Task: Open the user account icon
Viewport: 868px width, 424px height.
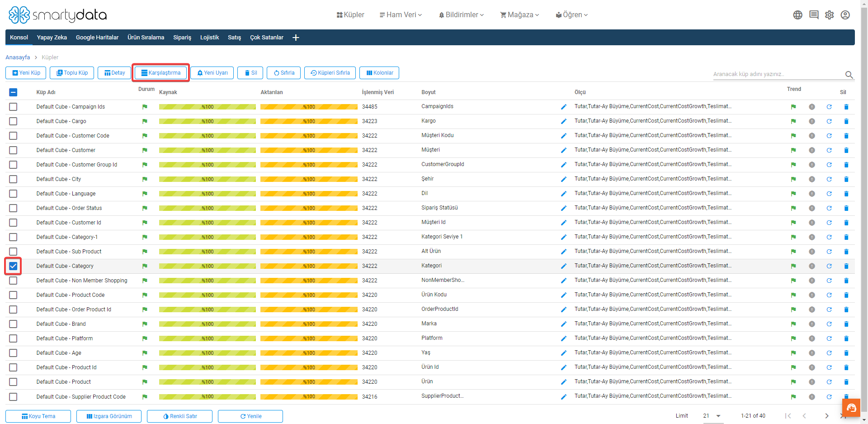Action: pos(845,15)
